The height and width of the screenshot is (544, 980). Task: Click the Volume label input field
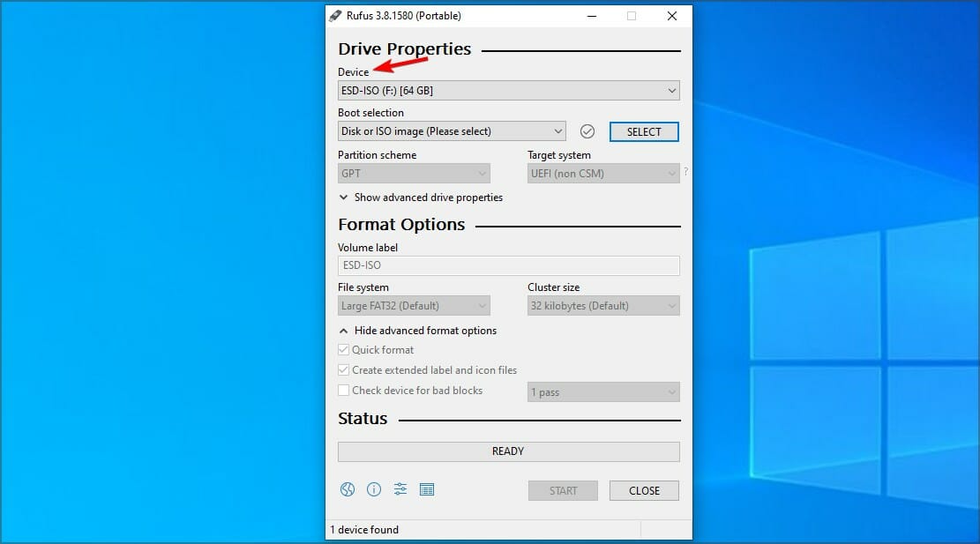click(509, 265)
